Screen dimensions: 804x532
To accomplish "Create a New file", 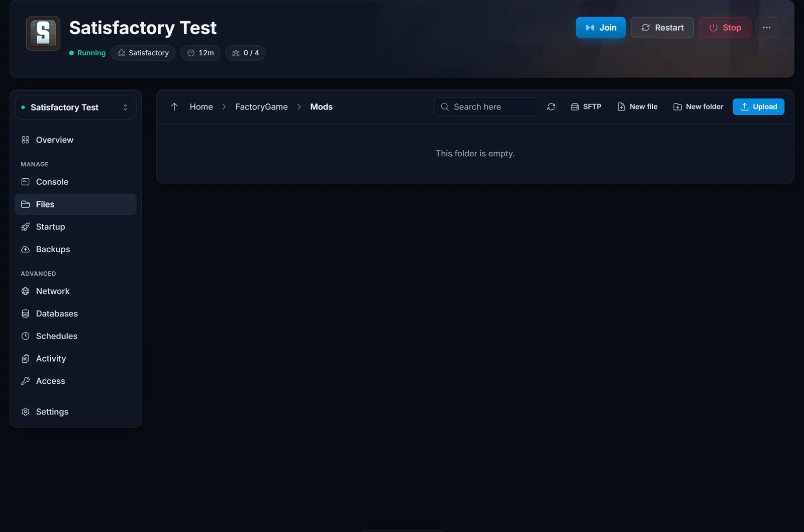I will [x=637, y=107].
